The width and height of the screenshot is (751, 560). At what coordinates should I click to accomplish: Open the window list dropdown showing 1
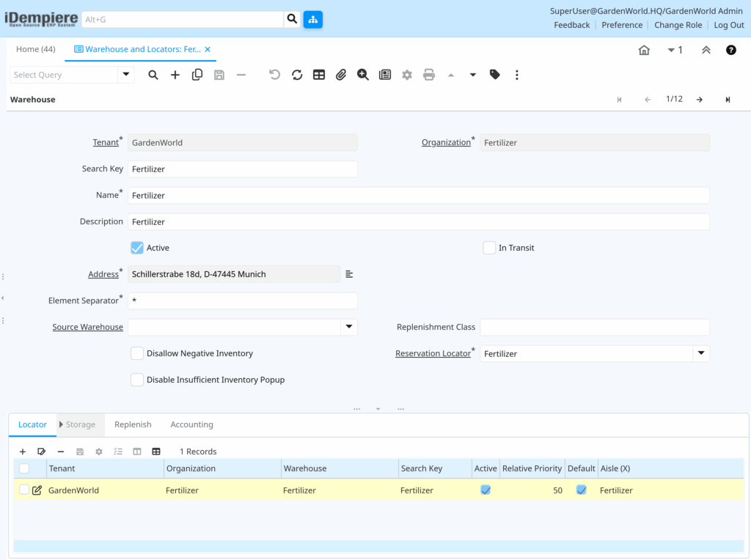(x=675, y=50)
